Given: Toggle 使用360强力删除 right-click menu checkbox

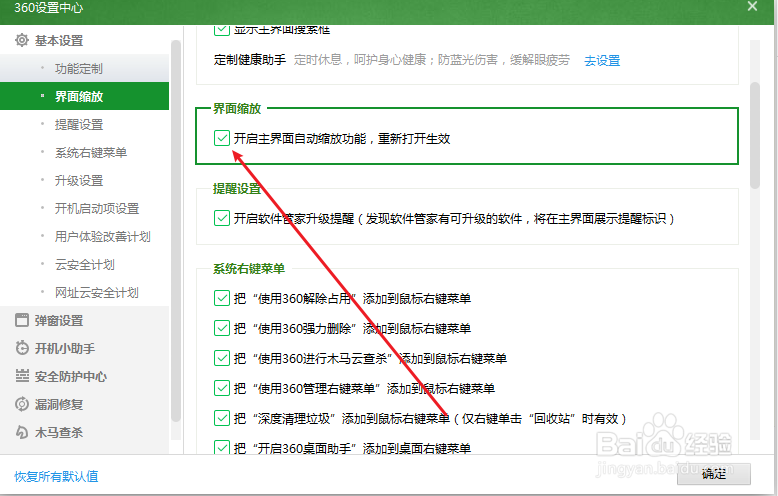Looking at the screenshot, I should [222, 328].
